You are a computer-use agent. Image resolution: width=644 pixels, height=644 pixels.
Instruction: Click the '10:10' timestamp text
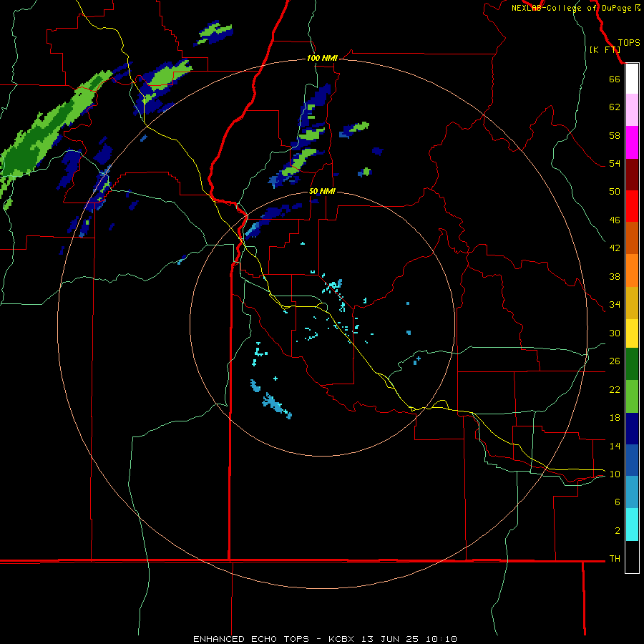(441, 639)
